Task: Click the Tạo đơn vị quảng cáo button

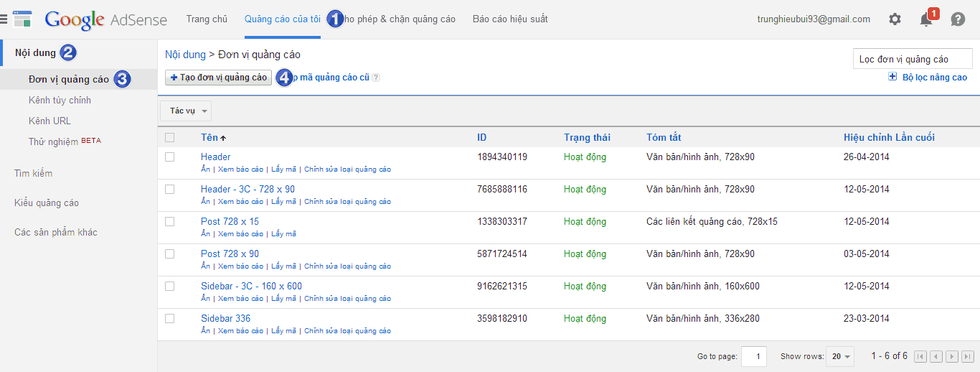Action: pyautogui.click(x=219, y=78)
